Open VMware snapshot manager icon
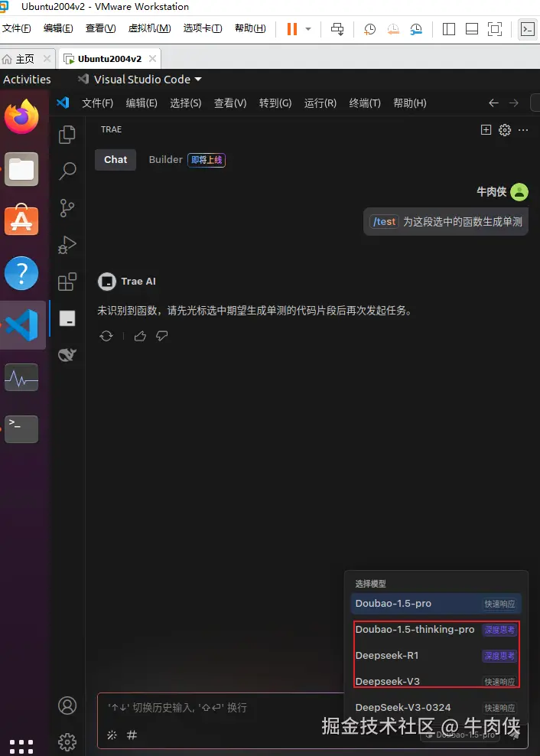The height and width of the screenshot is (756, 540). [x=416, y=29]
